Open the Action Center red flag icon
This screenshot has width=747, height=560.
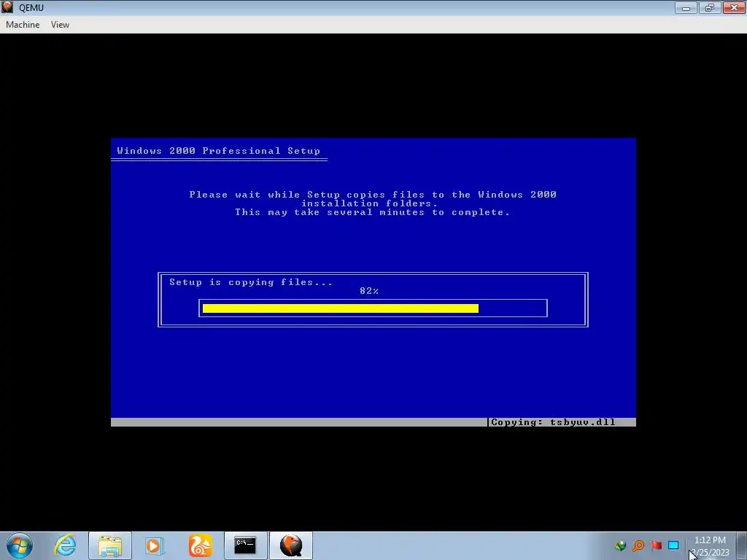[x=657, y=545]
